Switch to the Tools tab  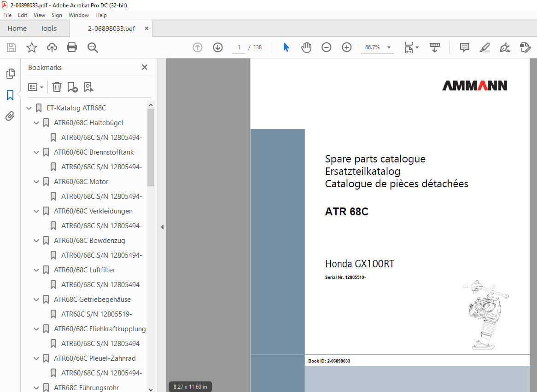[x=48, y=29]
